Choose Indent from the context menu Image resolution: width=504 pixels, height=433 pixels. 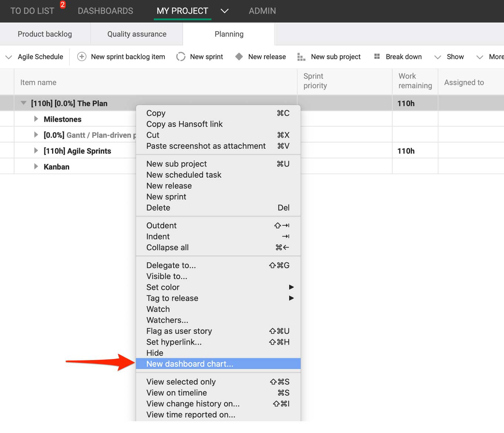tap(218, 236)
